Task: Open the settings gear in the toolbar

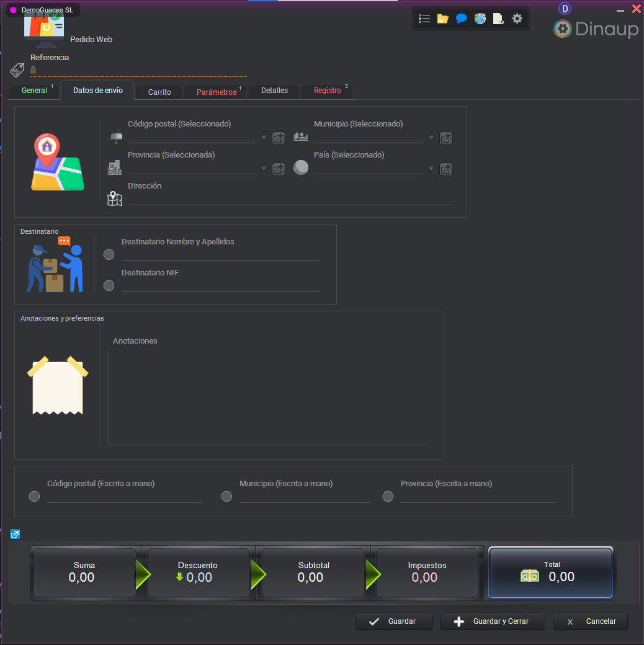Action: click(x=517, y=19)
